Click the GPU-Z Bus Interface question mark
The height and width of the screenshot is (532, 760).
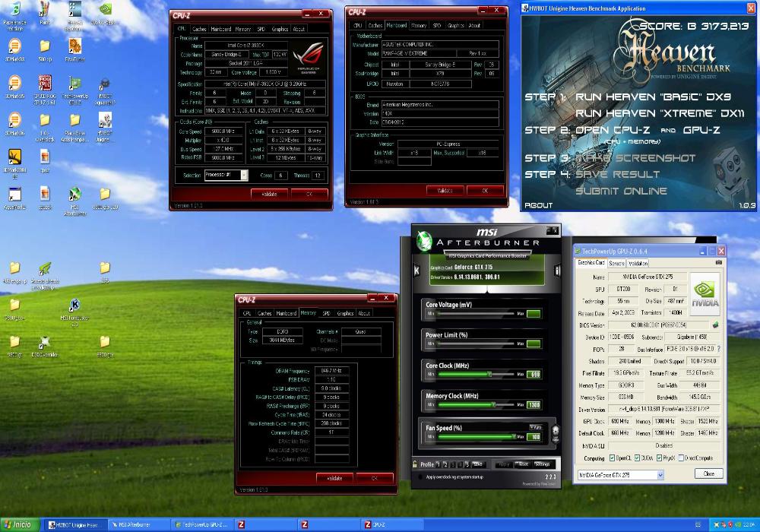coord(718,349)
